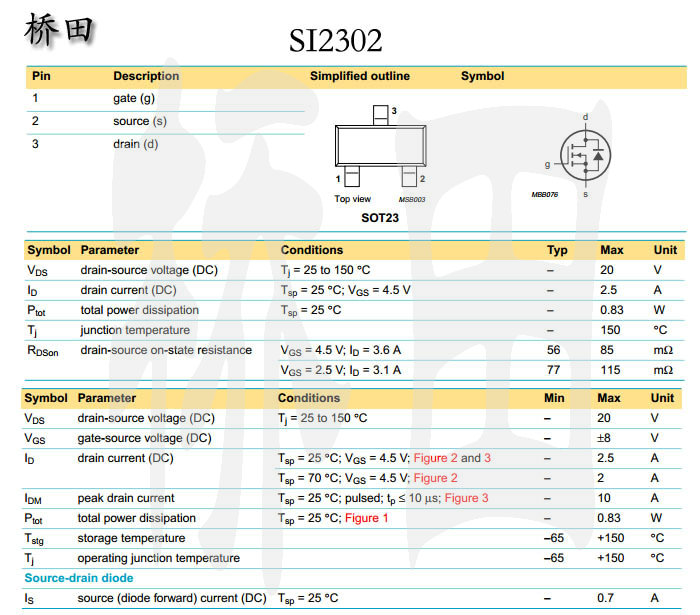
Task: Click 'gate (g)' pin description
Action: click(x=134, y=99)
